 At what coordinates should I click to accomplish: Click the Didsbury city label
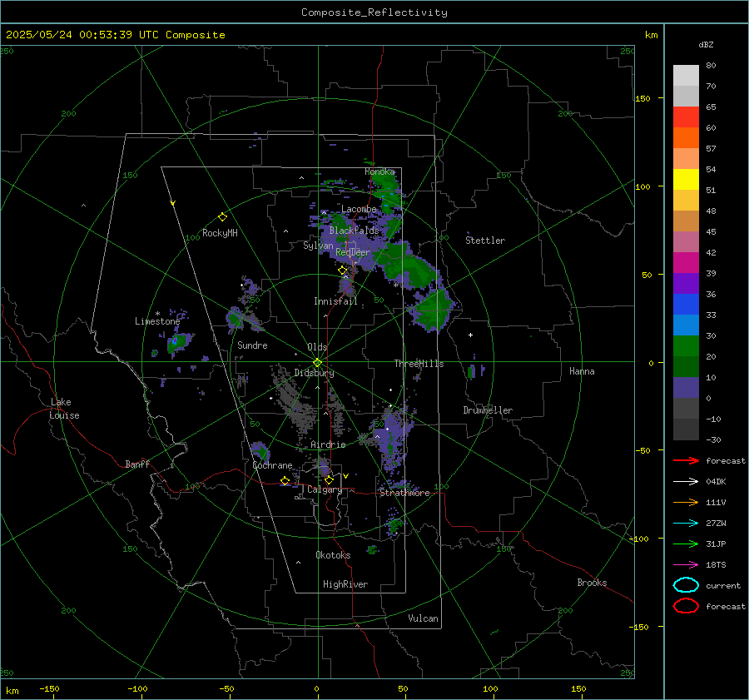[314, 373]
